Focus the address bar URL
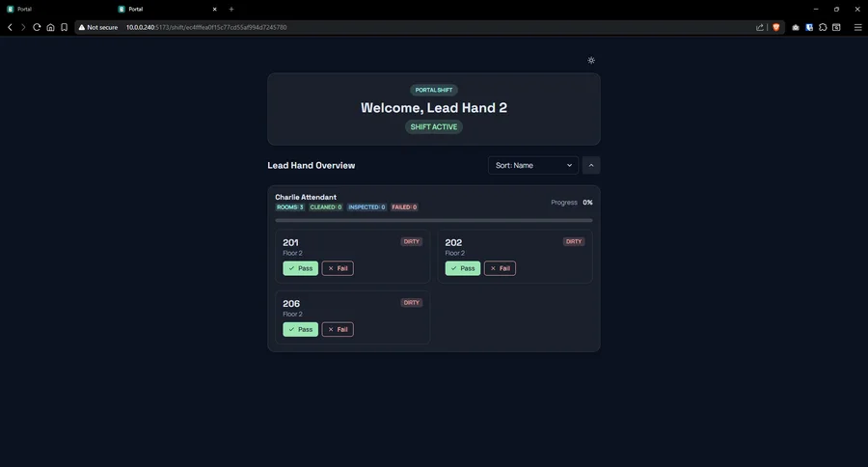Viewport: 868px width, 467px height. [x=206, y=27]
